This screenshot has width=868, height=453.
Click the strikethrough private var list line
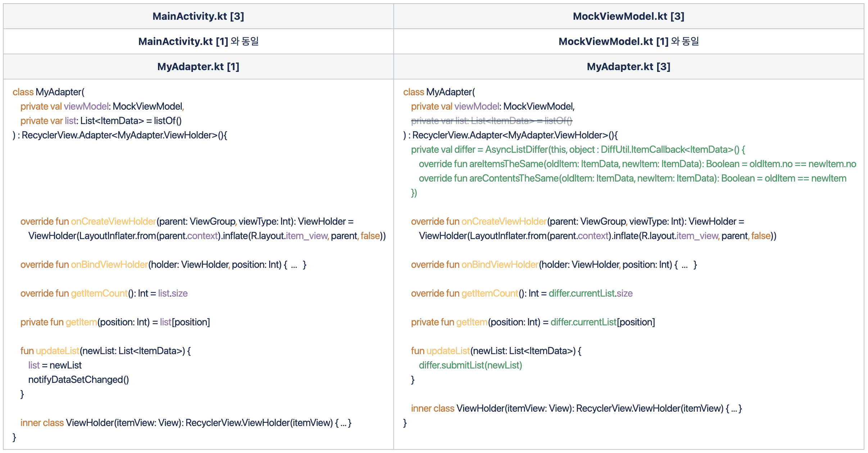click(492, 121)
